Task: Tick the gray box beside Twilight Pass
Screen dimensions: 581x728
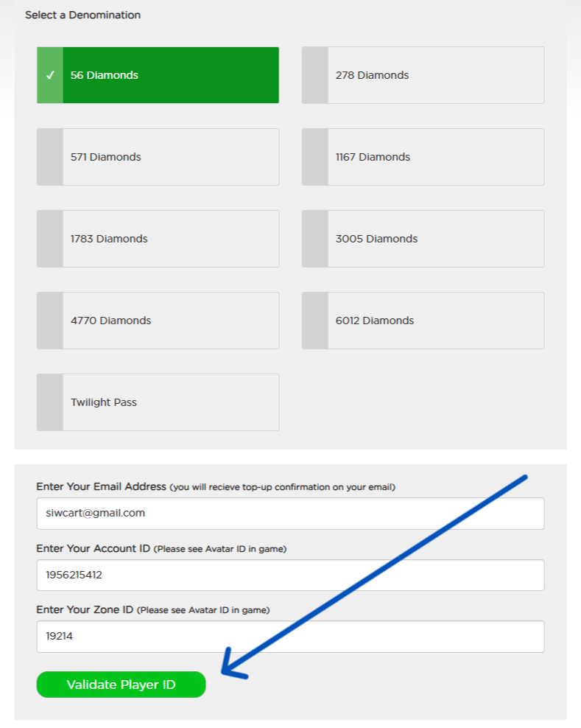Action: point(50,402)
